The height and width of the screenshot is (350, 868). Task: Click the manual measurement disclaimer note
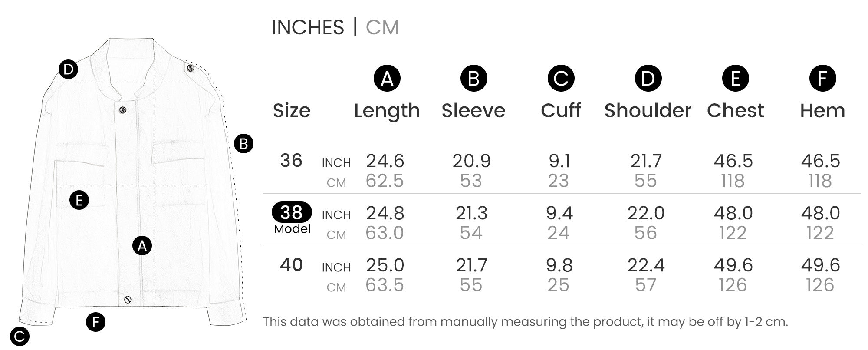click(x=525, y=322)
